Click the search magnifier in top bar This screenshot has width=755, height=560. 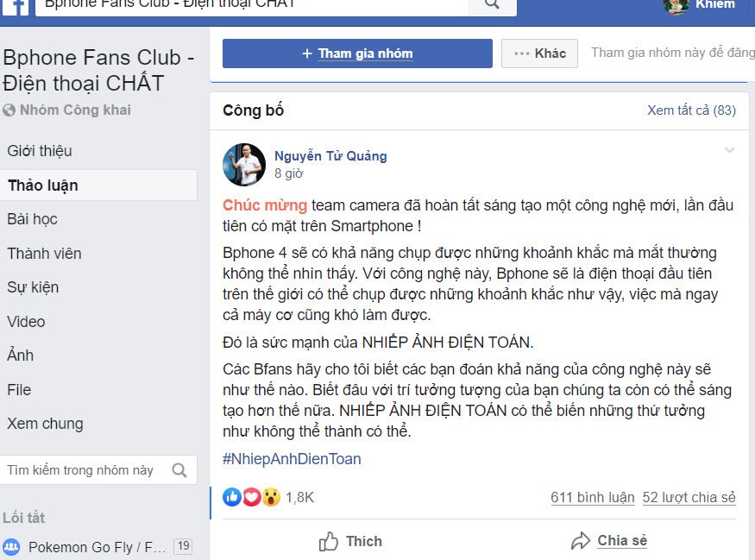492,4
